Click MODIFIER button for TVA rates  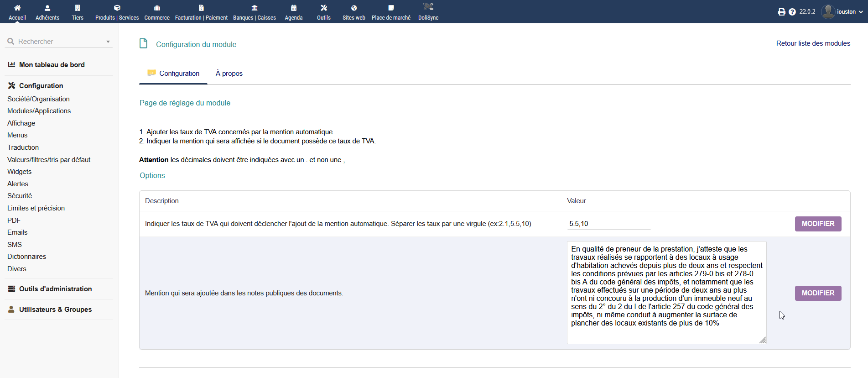pyautogui.click(x=818, y=224)
